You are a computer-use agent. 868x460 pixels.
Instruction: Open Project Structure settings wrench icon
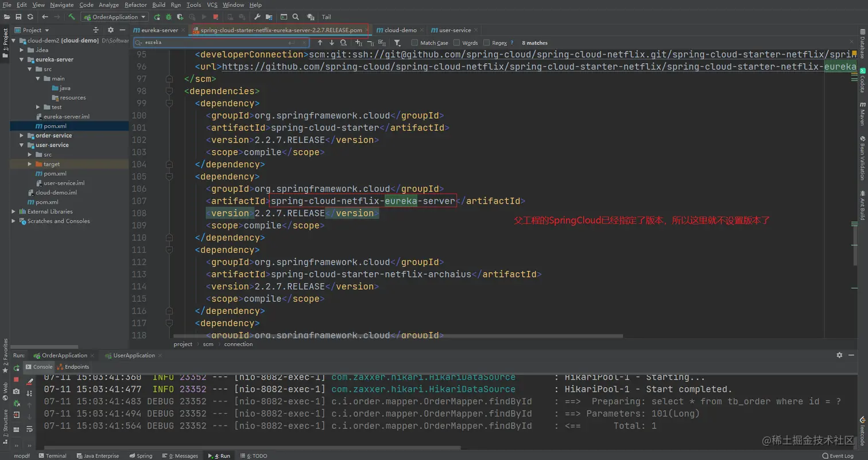click(257, 17)
